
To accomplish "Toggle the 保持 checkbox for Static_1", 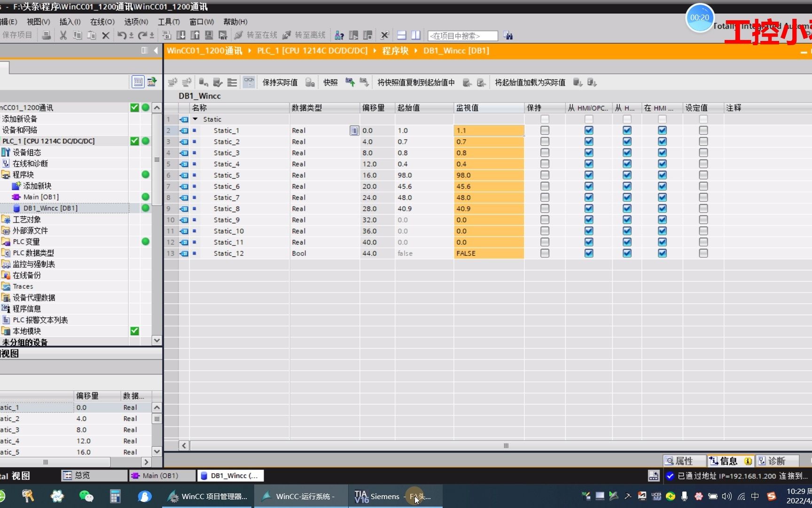I will pyautogui.click(x=545, y=130).
